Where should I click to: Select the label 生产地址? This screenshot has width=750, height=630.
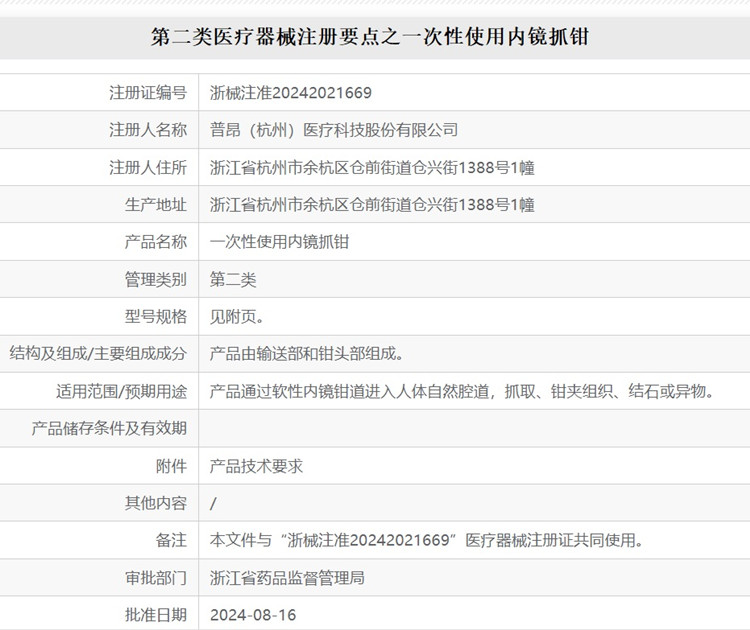[x=155, y=205]
